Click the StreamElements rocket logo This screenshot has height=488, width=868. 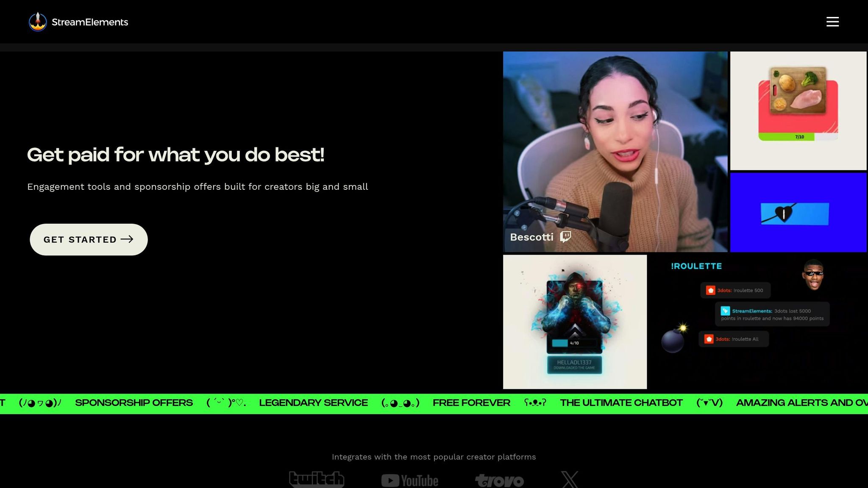38,22
